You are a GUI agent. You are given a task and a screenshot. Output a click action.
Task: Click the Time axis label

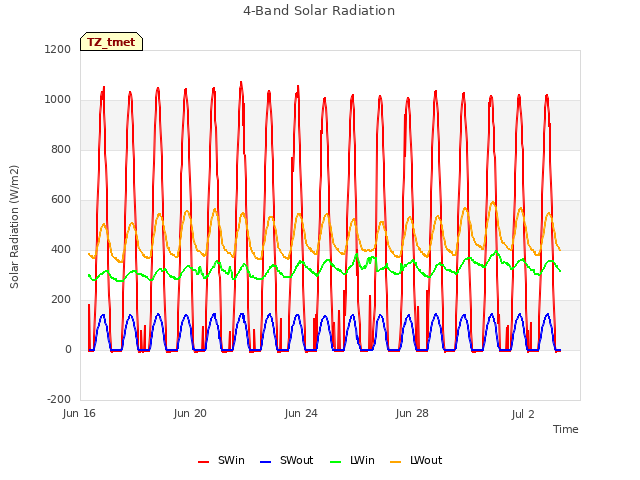tap(565, 429)
